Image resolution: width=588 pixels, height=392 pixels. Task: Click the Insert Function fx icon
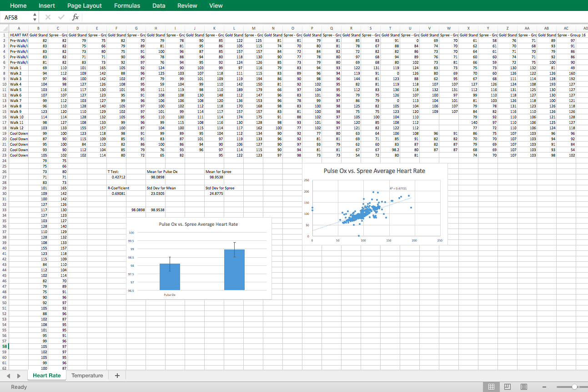[x=75, y=17]
